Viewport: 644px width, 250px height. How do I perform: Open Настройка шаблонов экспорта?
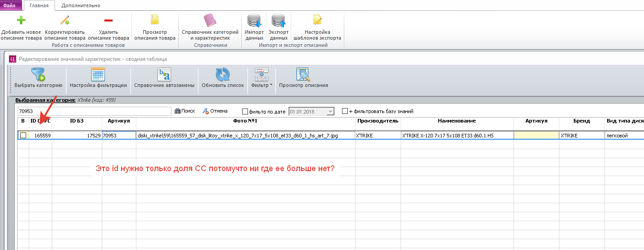317,28
